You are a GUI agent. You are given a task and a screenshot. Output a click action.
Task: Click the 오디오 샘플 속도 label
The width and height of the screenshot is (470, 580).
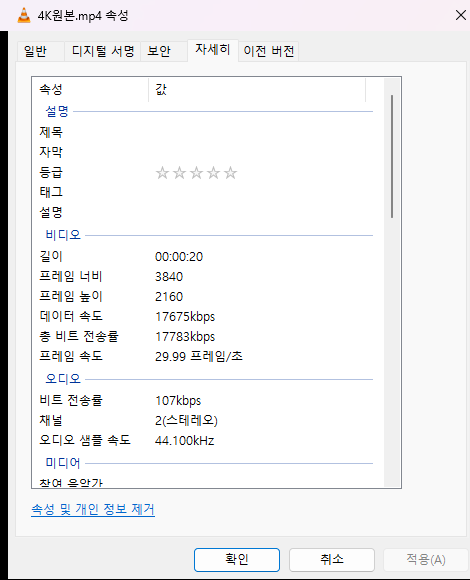pyautogui.click(x=85, y=440)
